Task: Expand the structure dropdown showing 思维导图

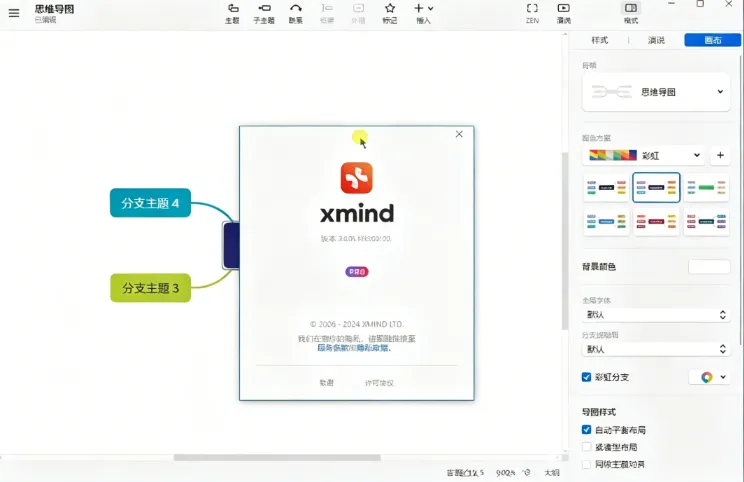Action: pos(656,92)
